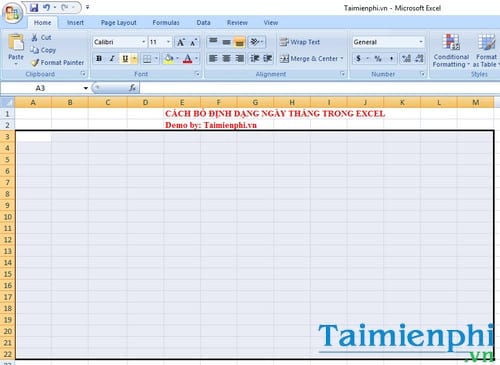Redo the last action
The height and width of the screenshot is (365, 500).
[65, 7]
